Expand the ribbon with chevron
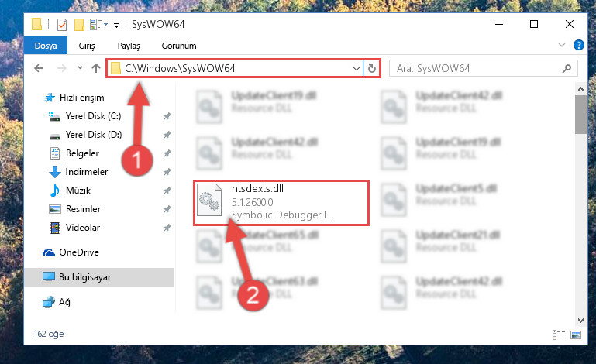 tap(561, 45)
